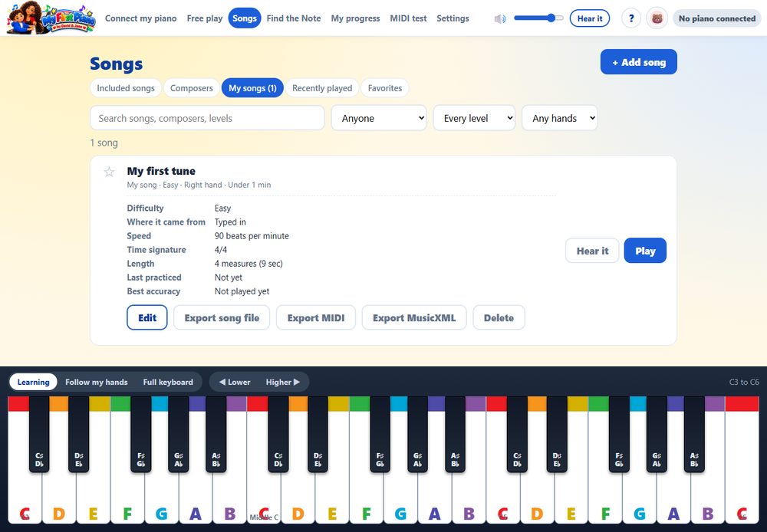Click the 'C3 to C6' range label
Viewport: 767px width, 532px height.
[x=743, y=382]
